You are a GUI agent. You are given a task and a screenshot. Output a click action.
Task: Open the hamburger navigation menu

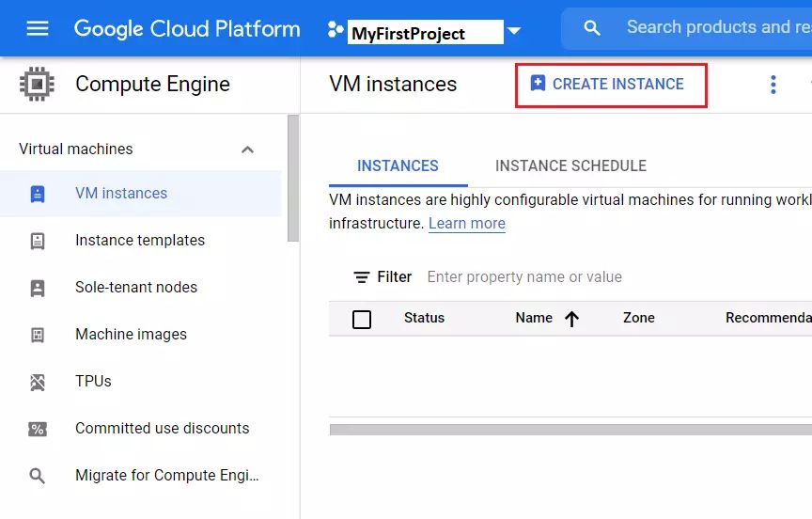point(38,28)
